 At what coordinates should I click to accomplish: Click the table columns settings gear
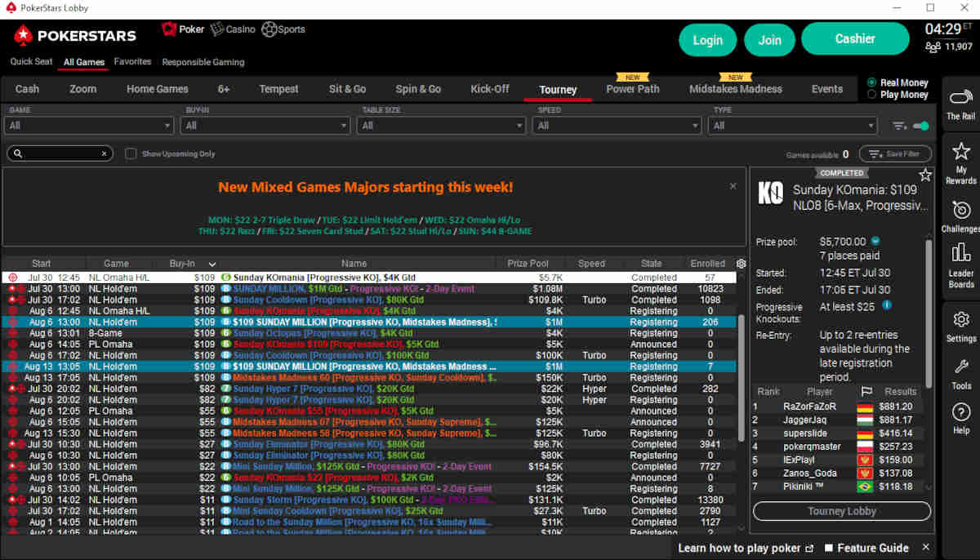point(741,264)
